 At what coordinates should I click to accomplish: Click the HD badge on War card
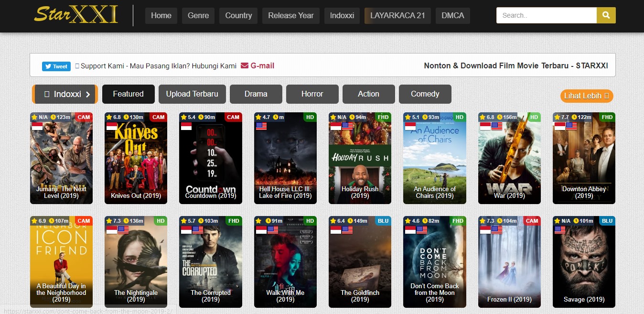[x=534, y=117]
